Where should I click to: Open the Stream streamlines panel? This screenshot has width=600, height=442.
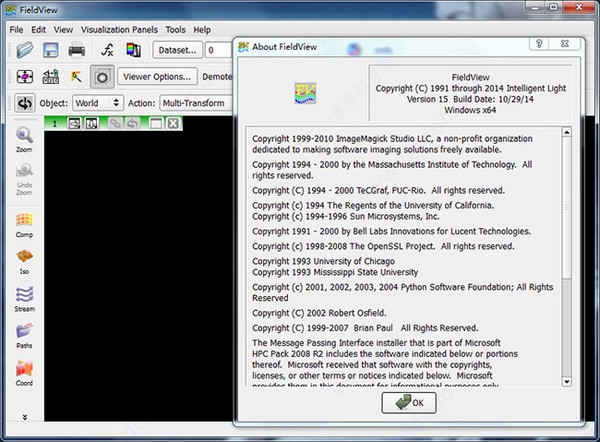24,298
